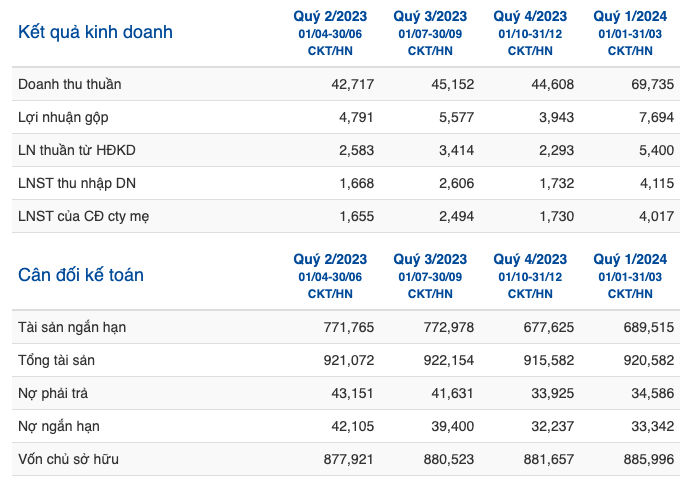682x485 pixels.
Task: Open the Kết quả kinh doanh heading
Action: point(95,33)
